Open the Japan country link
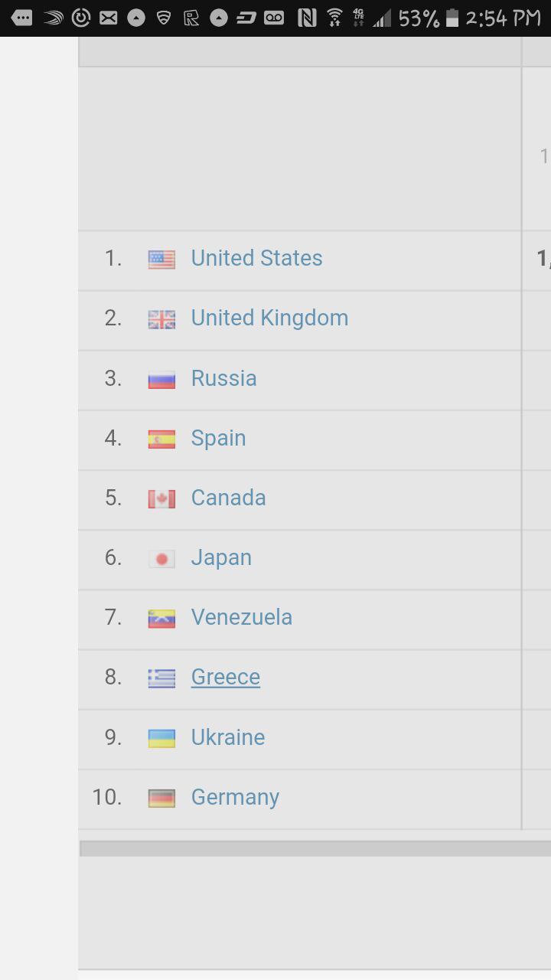 [x=221, y=557]
